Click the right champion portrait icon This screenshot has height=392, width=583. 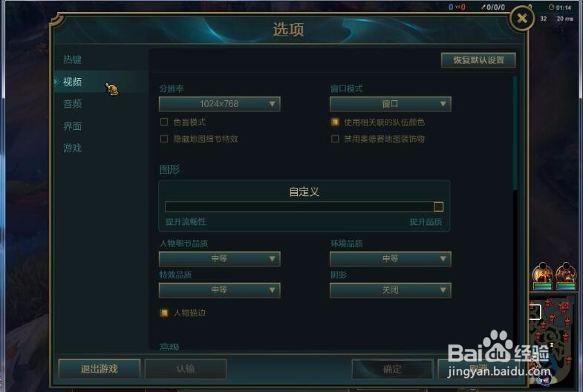pyautogui.click(x=566, y=275)
